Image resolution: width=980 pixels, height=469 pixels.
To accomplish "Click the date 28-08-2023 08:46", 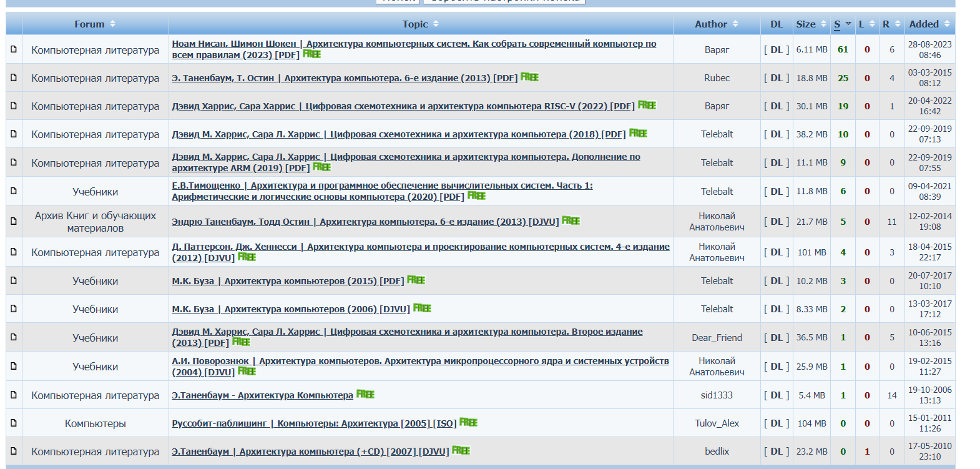I will [929, 49].
